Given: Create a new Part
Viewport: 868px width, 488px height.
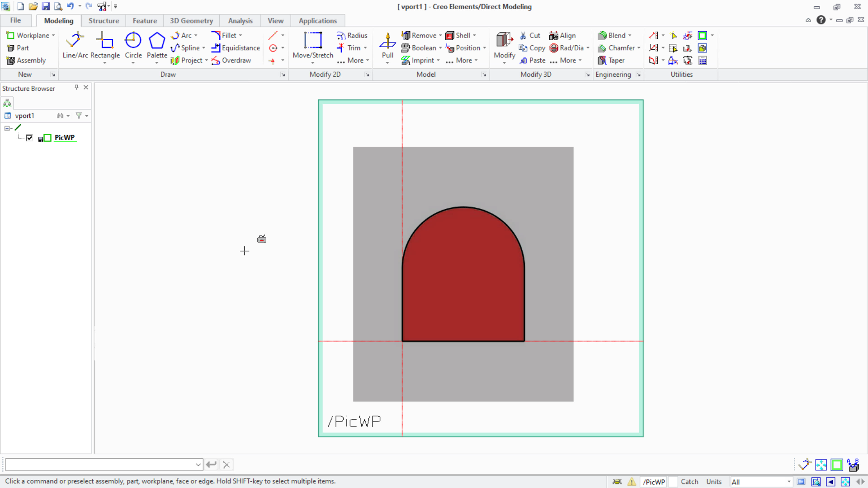Looking at the screenshot, I should point(18,48).
